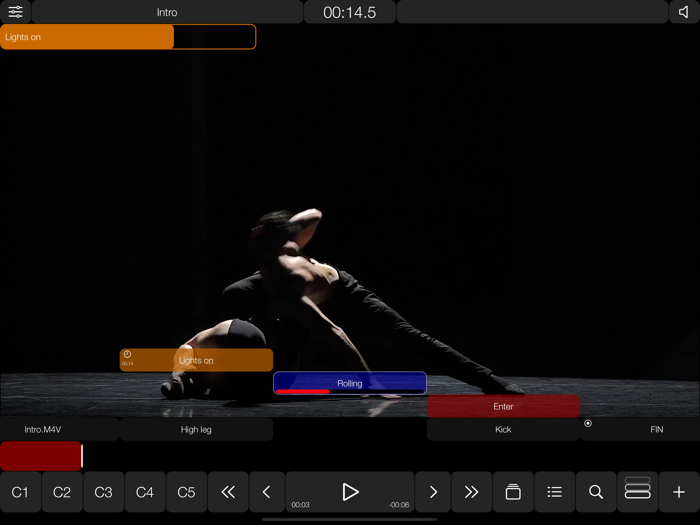Step back with the single-left arrow
This screenshot has height=525, width=700.
267,492
